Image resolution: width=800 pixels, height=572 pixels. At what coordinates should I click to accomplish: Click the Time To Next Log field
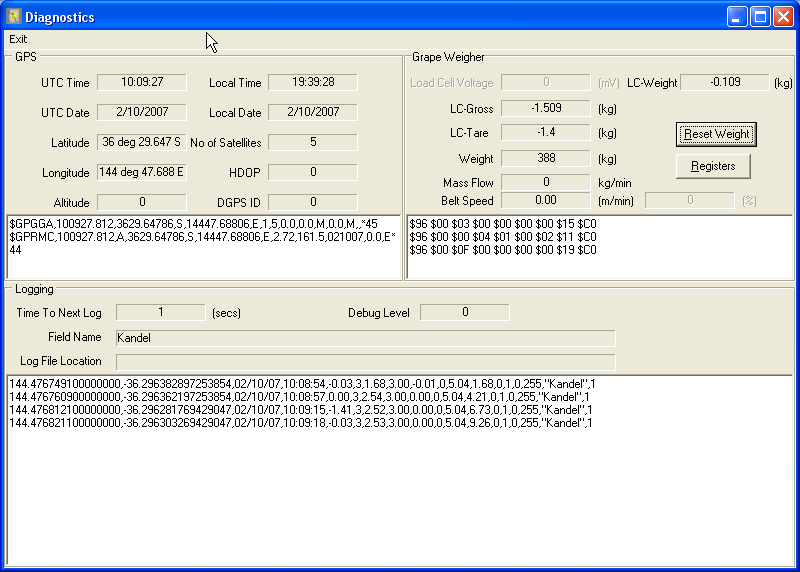point(160,313)
